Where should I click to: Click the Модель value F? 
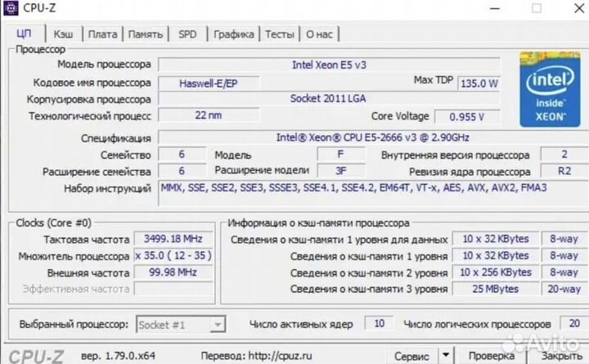[341, 154]
